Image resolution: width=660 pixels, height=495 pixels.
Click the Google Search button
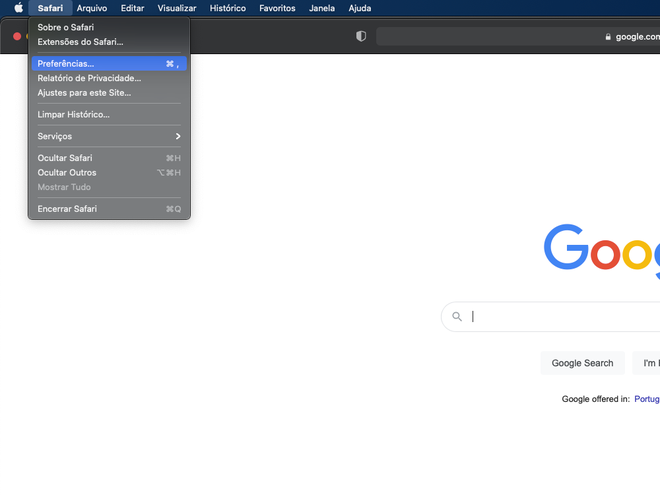[x=582, y=363]
